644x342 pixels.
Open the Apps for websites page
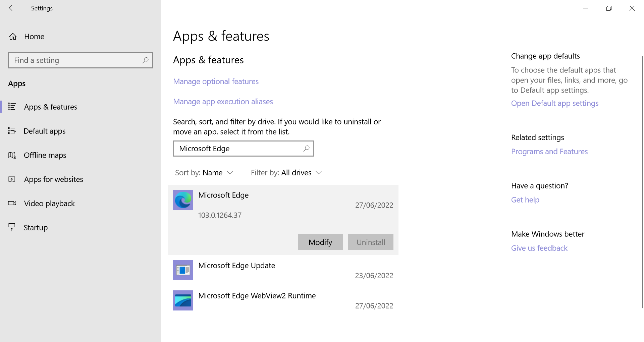(x=80, y=179)
